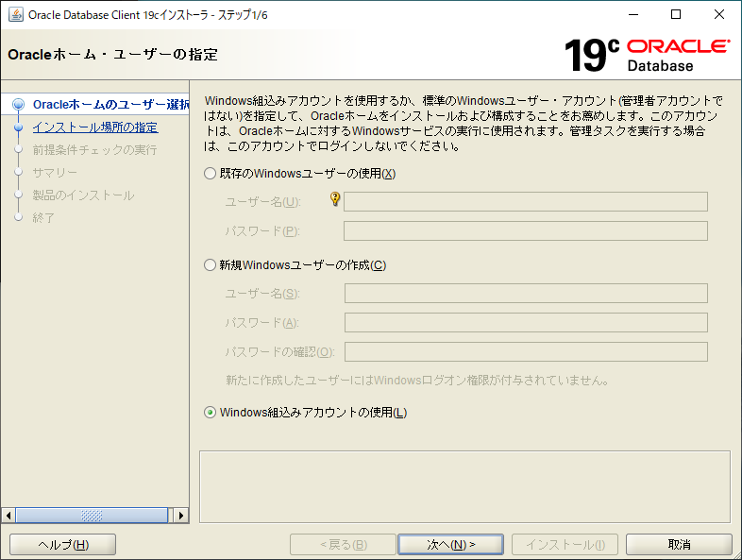This screenshot has width=742, height=560.
Task: Select Windows組込みアカウントの使用 radio button
Action: (210, 413)
